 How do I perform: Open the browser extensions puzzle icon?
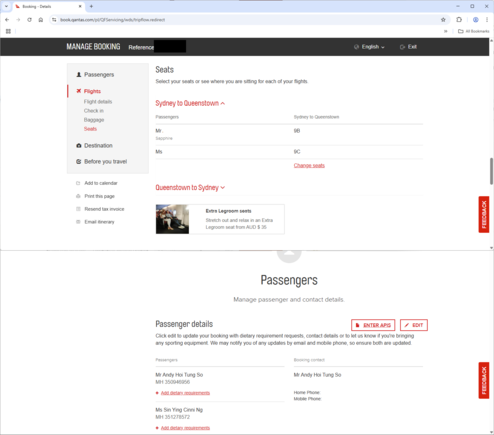[459, 20]
